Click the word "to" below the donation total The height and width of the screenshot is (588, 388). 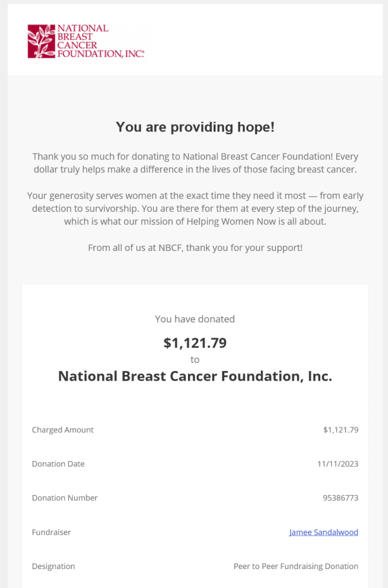click(195, 360)
